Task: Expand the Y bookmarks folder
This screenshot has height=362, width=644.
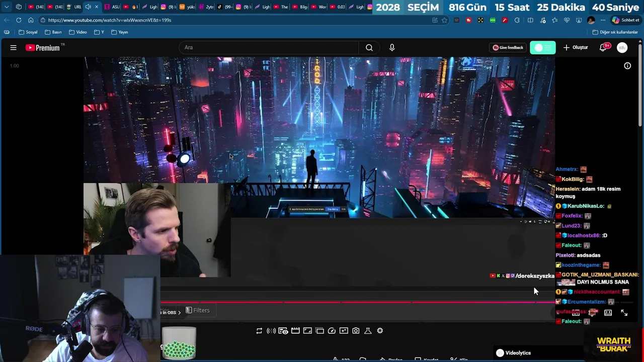Action: point(99,32)
